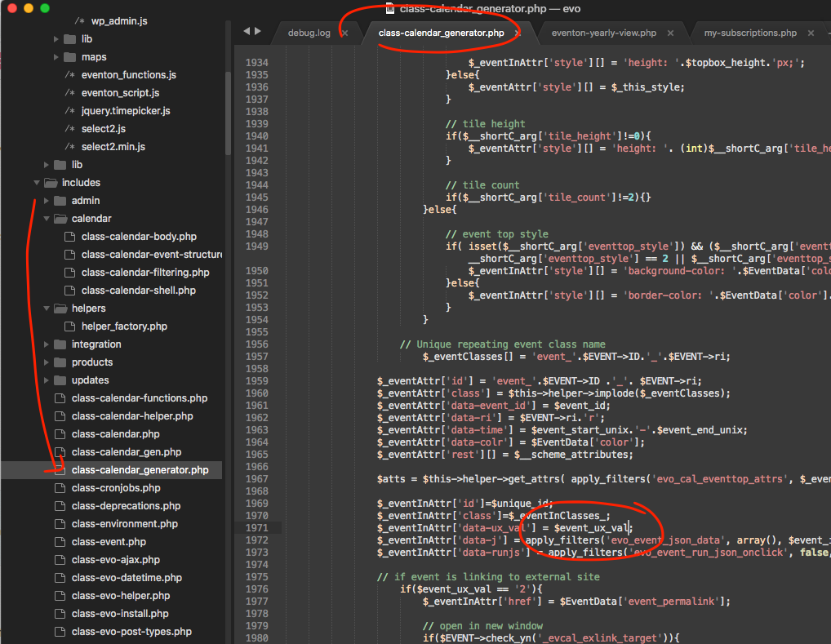
Task: Close the eventon-yearly-view.php tab
Action: pos(670,33)
